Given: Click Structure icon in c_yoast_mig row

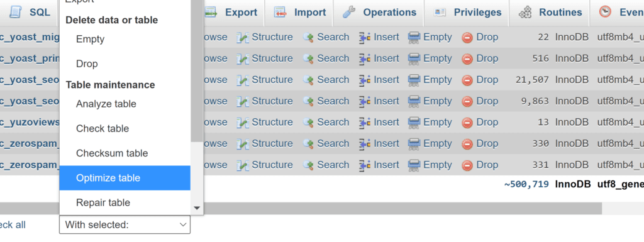Looking at the screenshot, I should [x=243, y=37].
